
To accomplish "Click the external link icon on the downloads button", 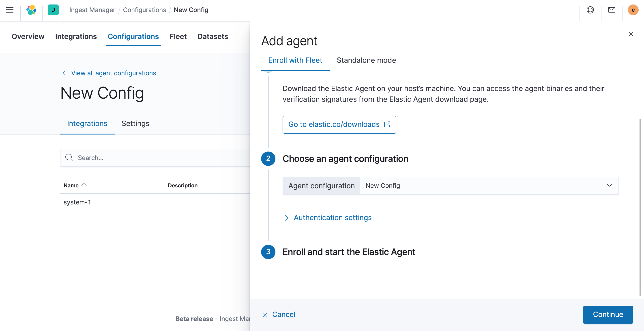I will click(x=387, y=124).
